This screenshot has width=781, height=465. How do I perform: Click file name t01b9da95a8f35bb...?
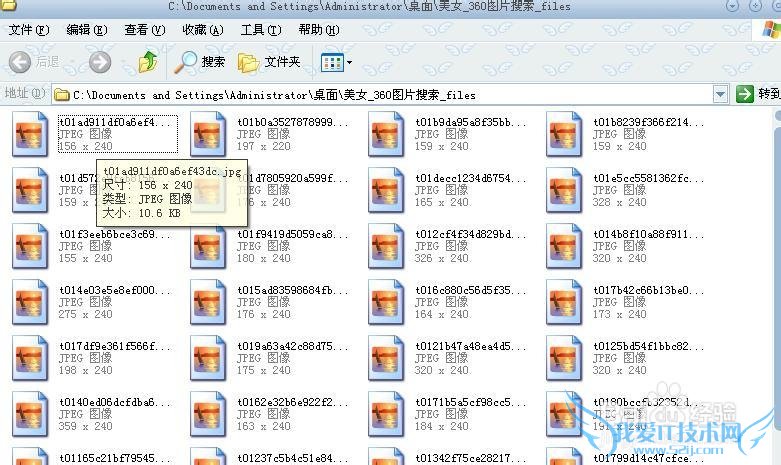[471, 122]
